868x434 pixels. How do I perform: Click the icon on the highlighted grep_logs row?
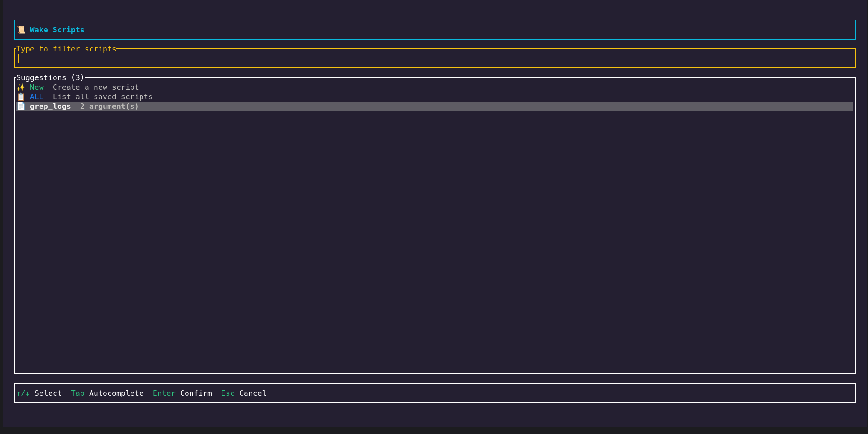21,106
